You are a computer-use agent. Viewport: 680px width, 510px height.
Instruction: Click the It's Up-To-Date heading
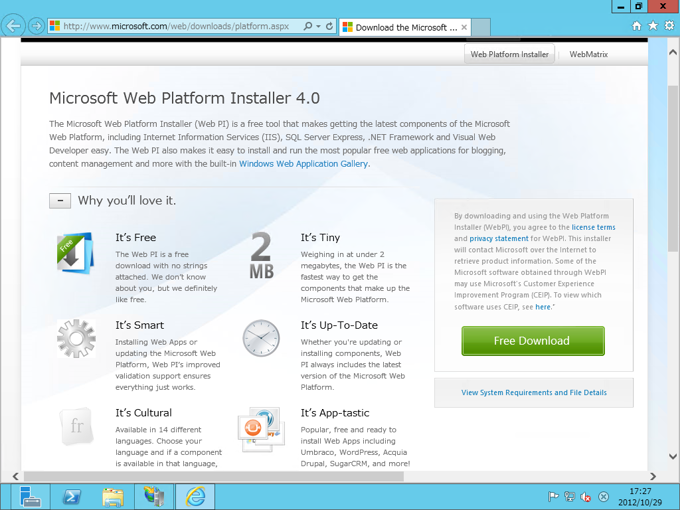tap(339, 325)
